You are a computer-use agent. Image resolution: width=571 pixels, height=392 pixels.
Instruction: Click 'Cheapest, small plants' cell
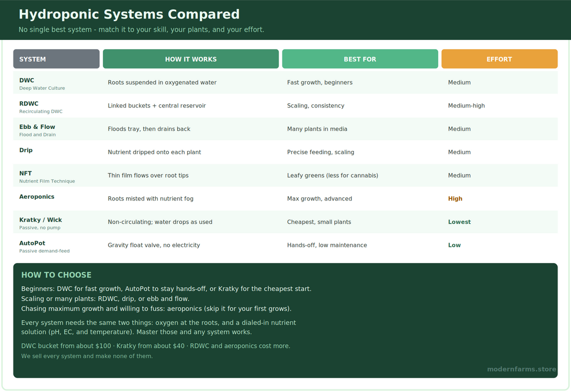click(x=319, y=222)
